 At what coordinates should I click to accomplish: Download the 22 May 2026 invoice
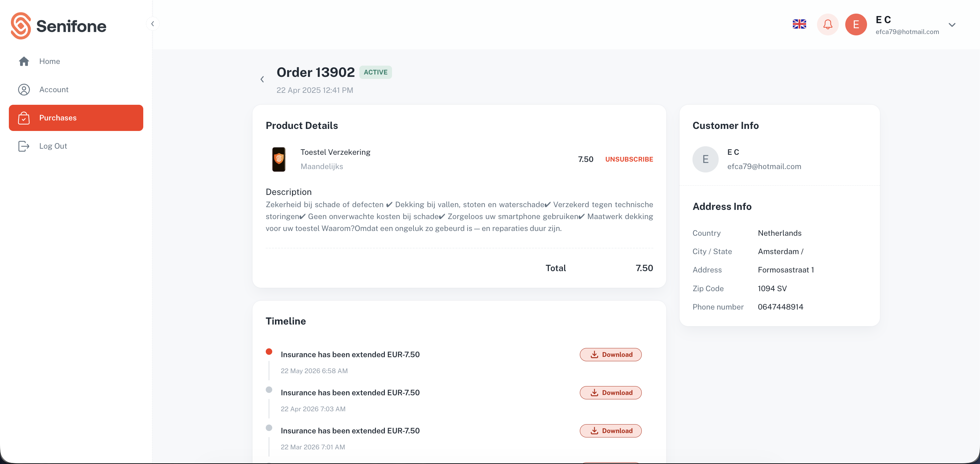point(610,354)
